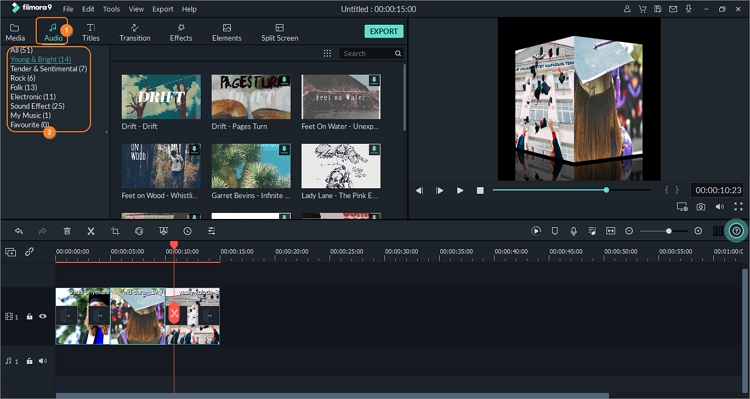The image size is (750, 399).
Task: Click the search magnifier icon
Action: pyautogui.click(x=398, y=54)
